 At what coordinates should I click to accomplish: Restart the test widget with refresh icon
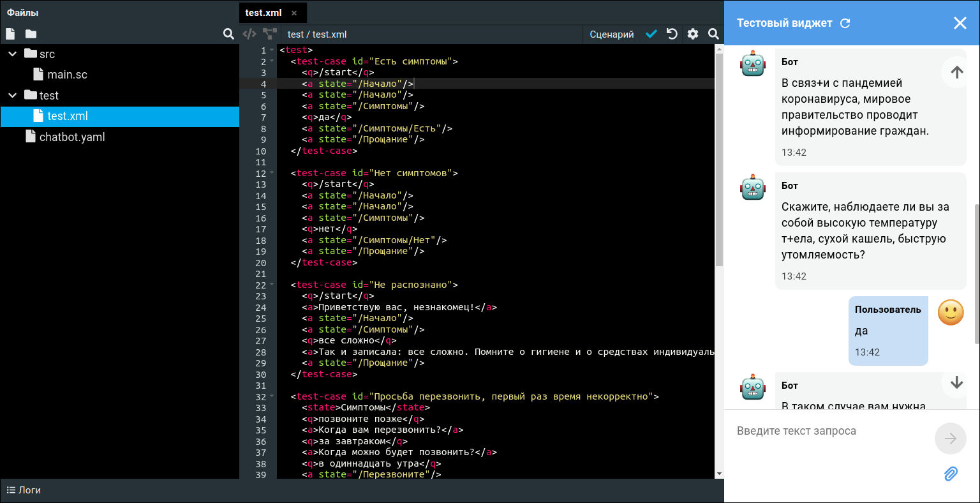coord(845,23)
